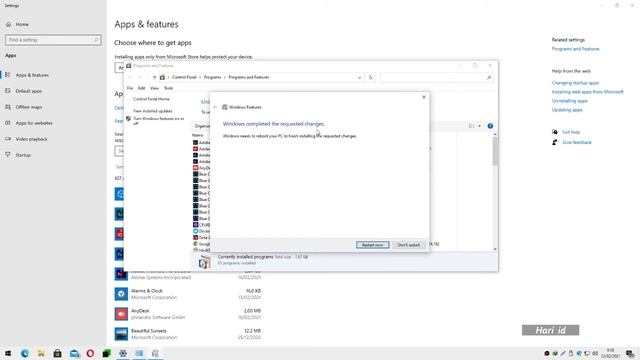This screenshot has width=640, height=360.
Task: Open View menu in Programs and Features
Action: (154, 88)
